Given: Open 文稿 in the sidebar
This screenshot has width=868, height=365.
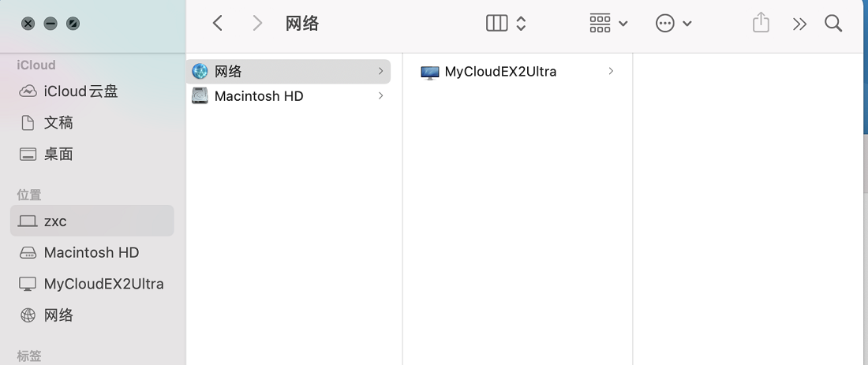Looking at the screenshot, I should coord(92,123).
